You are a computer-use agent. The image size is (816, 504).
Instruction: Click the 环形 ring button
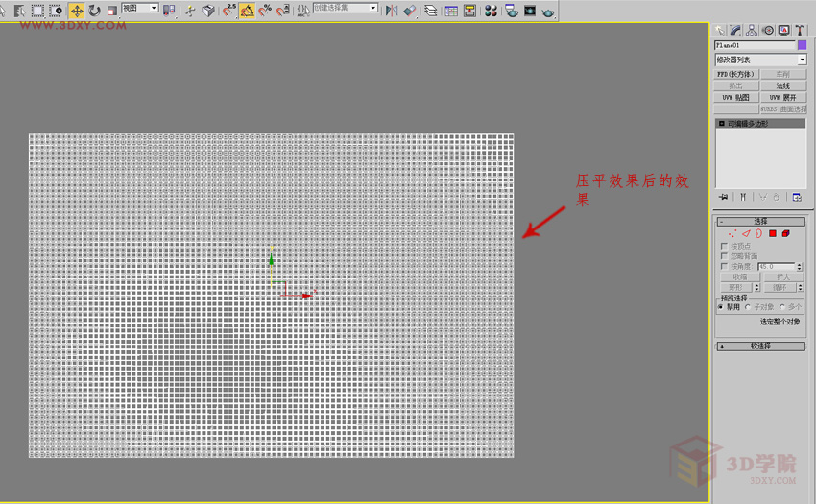point(736,287)
